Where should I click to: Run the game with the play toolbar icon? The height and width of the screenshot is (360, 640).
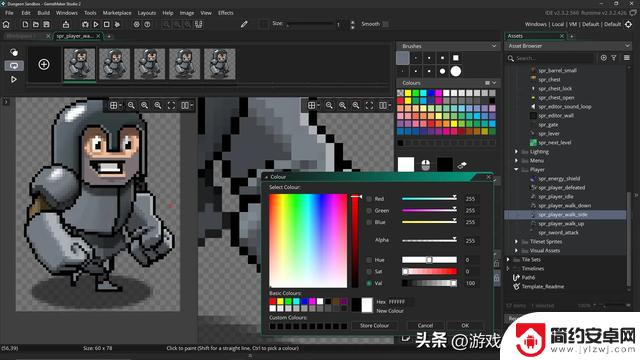(96, 24)
